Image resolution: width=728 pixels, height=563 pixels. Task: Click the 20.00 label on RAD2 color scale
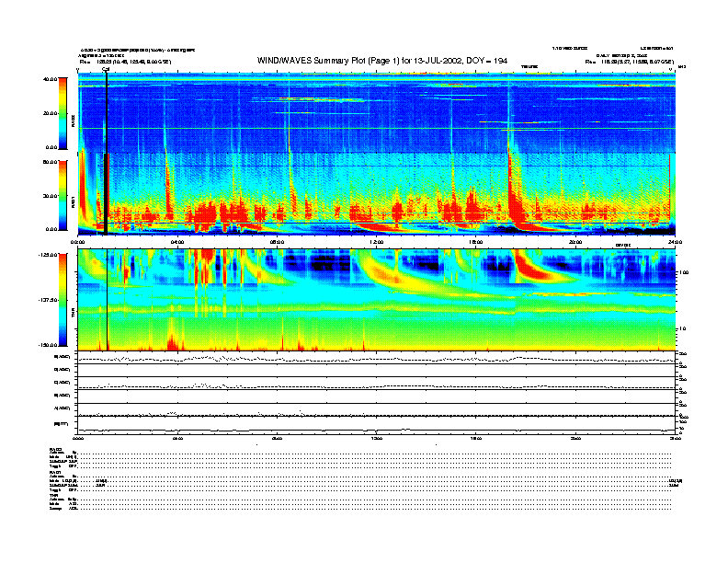(50, 113)
